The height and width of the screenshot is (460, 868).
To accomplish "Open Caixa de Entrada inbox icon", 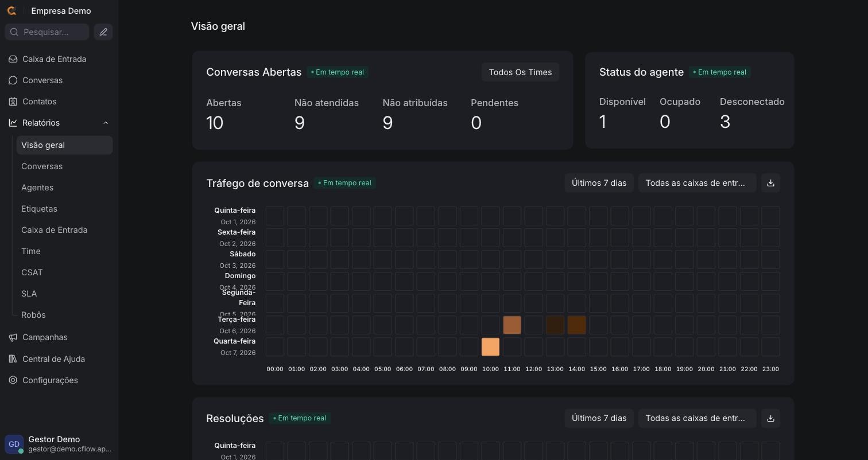I will (x=13, y=59).
